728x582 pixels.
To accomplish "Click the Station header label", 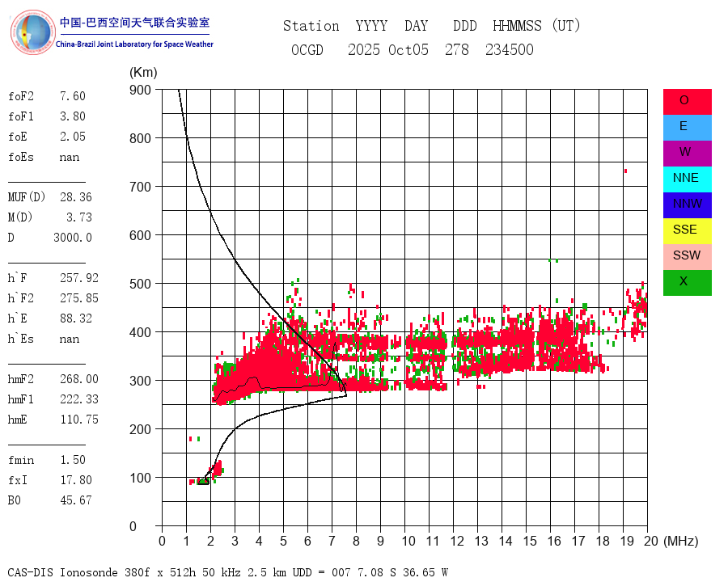I will pyautogui.click(x=311, y=26).
